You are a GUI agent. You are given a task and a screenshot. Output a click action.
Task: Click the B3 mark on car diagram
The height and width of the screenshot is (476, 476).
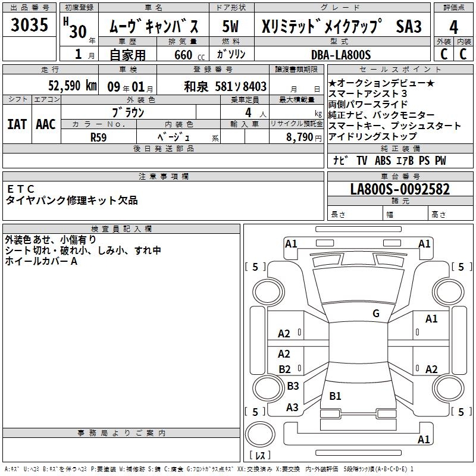pos(293,386)
